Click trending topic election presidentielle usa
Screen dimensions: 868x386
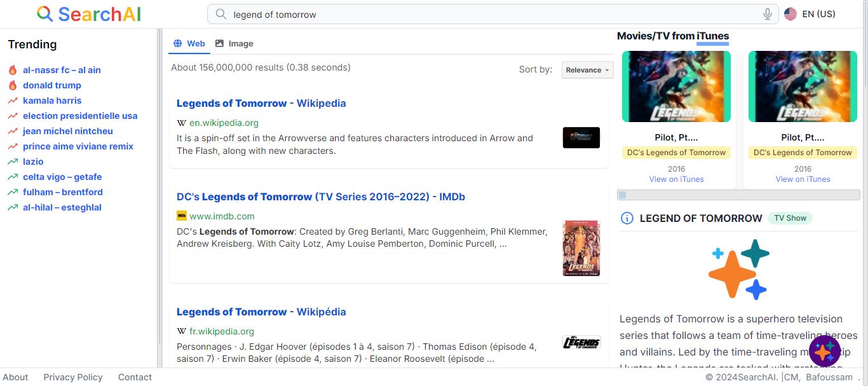click(80, 116)
